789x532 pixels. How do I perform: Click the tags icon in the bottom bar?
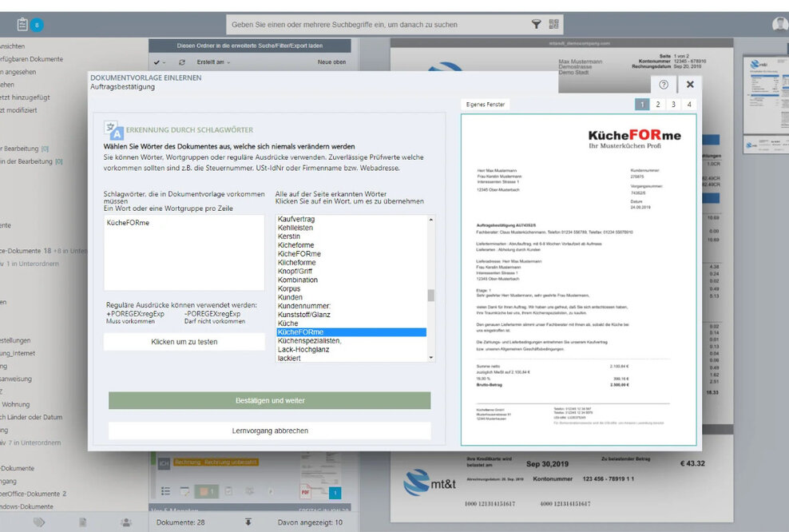click(x=38, y=520)
